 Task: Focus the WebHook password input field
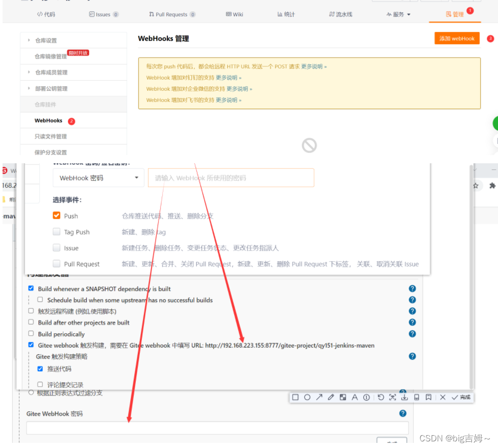pos(231,178)
